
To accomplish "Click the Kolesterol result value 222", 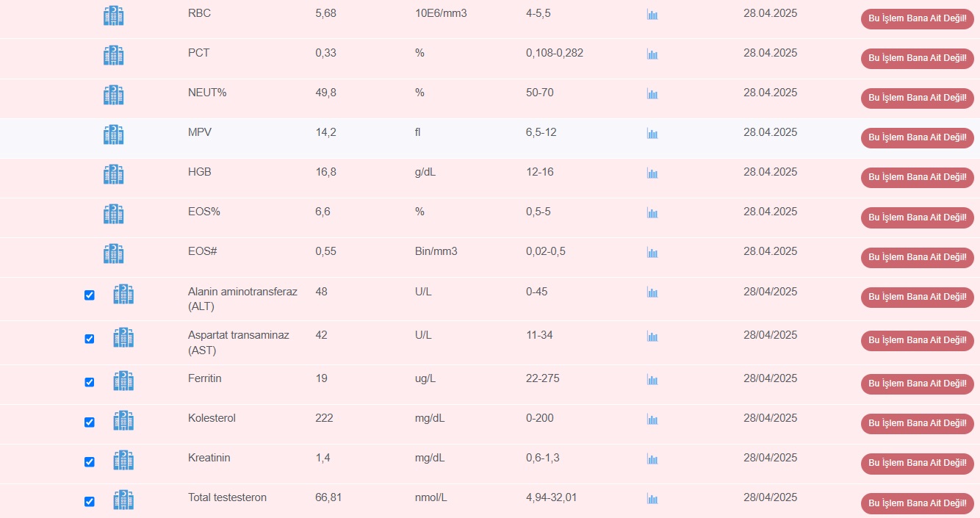I will coord(324,418).
